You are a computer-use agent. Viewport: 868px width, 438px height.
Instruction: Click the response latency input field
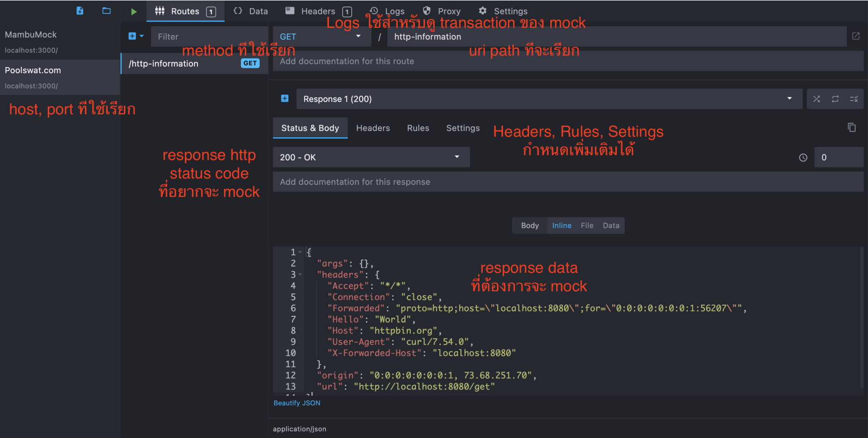coord(838,158)
